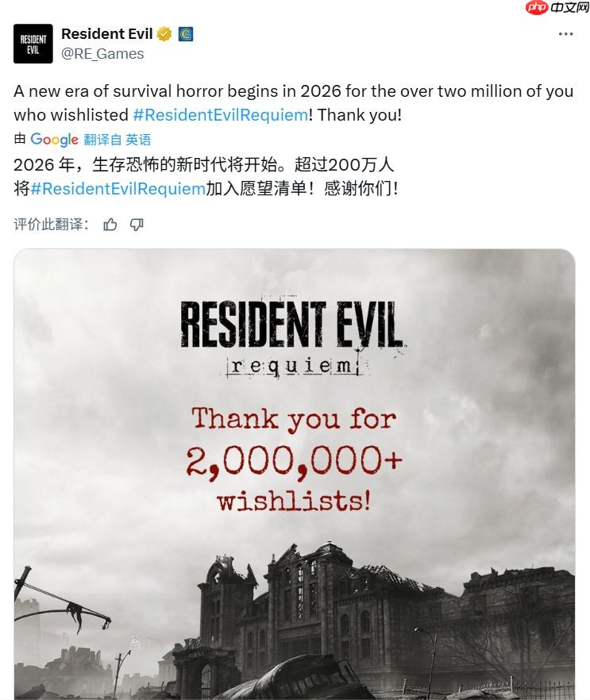Open the @RE_Games handle

pos(102,54)
